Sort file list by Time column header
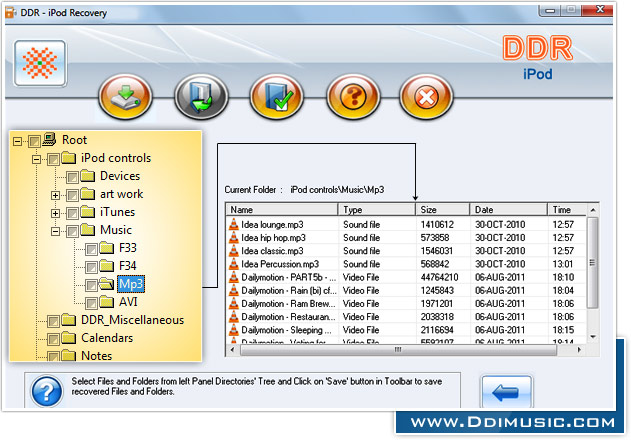The width and height of the screenshot is (631, 440). [567, 210]
